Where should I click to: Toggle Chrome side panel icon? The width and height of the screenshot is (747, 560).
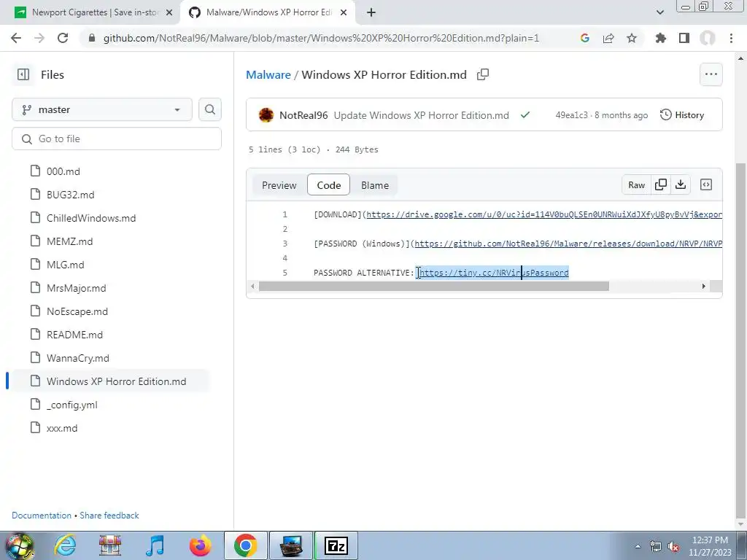[x=684, y=38]
